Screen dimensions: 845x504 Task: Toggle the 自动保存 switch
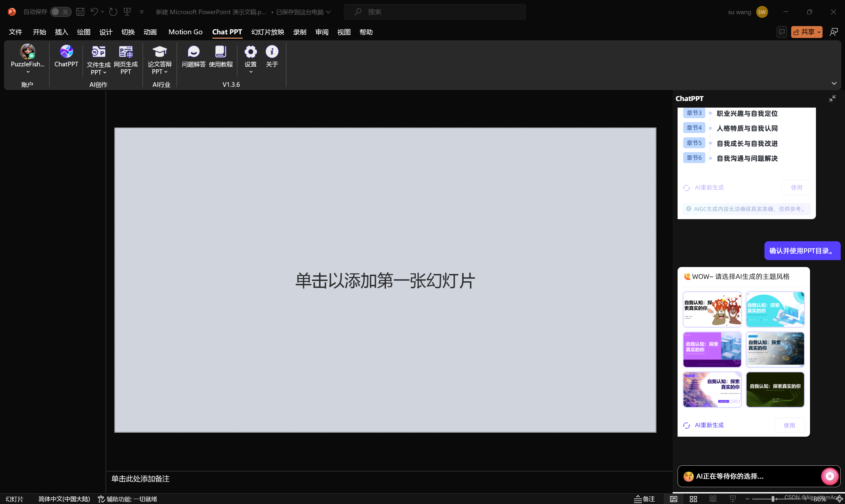(61, 12)
